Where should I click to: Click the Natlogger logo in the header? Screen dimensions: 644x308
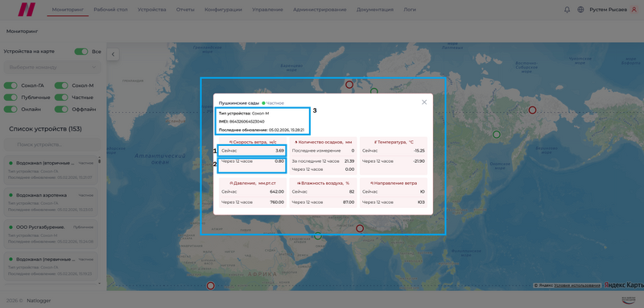pyautogui.click(x=27, y=10)
